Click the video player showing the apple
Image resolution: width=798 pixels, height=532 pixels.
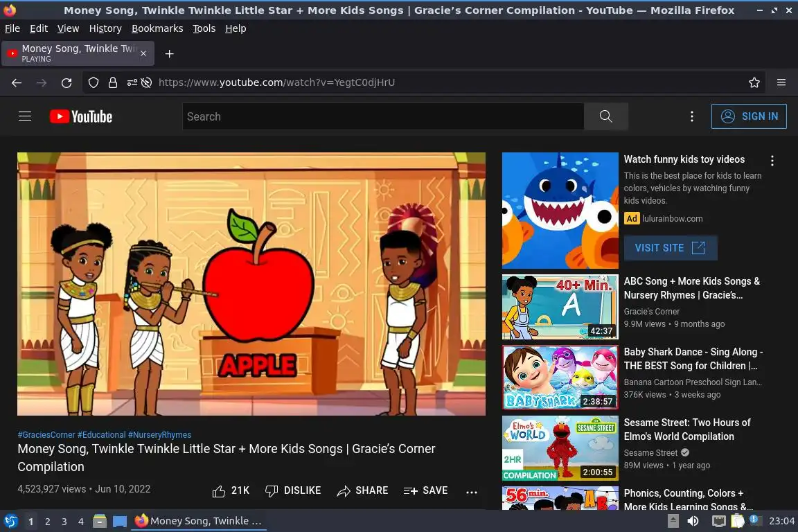point(251,284)
